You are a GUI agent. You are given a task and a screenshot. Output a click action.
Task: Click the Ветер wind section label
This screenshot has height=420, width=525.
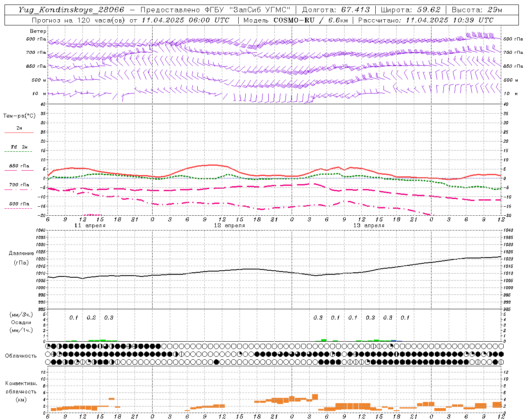(38, 31)
